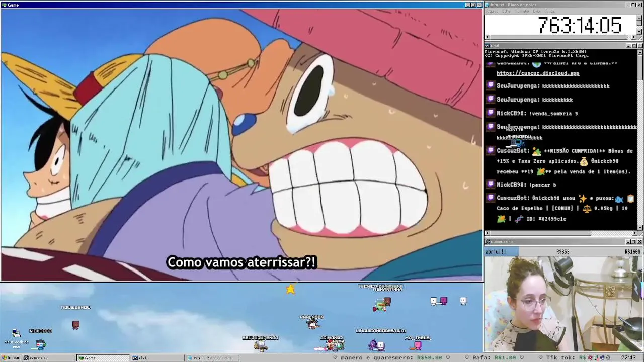Click the 763:14:05 timer text in Notepad
The image size is (644, 362).
pyautogui.click(x=580, y=25)
